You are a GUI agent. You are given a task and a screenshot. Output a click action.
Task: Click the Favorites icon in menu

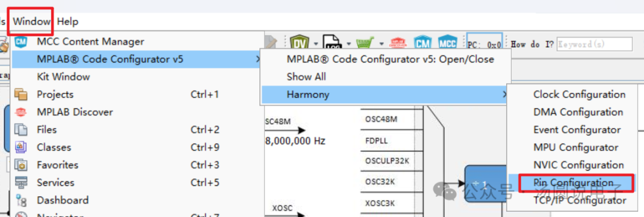20,165
